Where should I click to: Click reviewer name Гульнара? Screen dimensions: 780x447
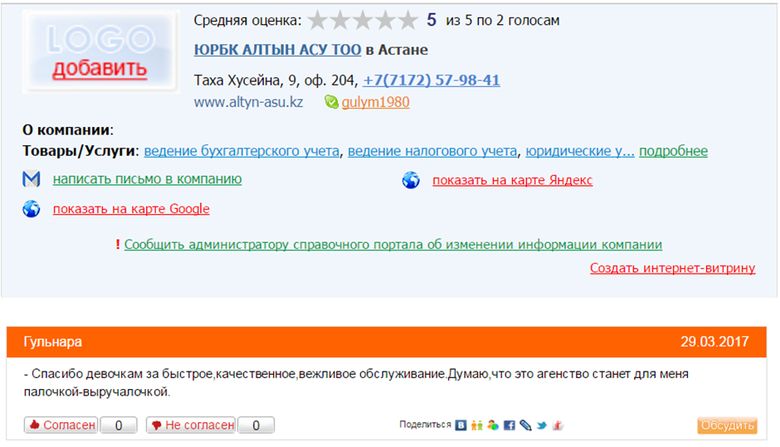52,342
